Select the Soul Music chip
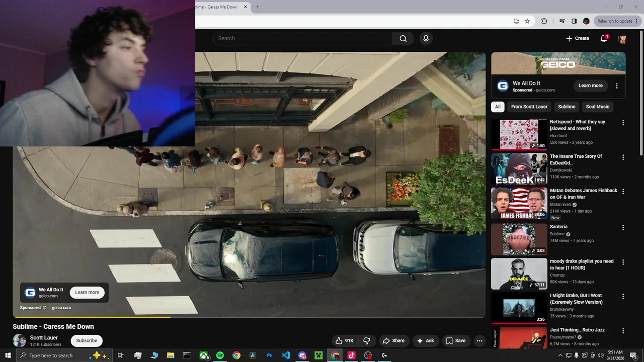Screen dimensions: 644x362 point(598,107)
